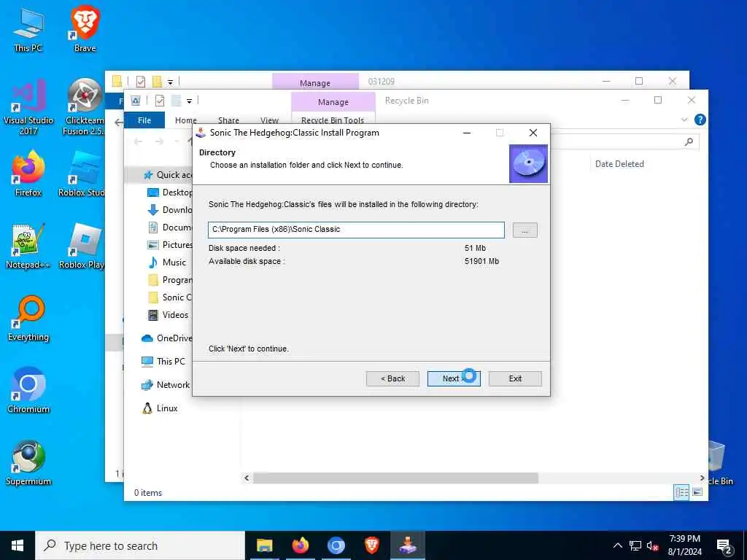This screenshot has height=560, width=747.
Task: Select Manage tab in Recycle Bin window
Action: click(x=333, y=102)
